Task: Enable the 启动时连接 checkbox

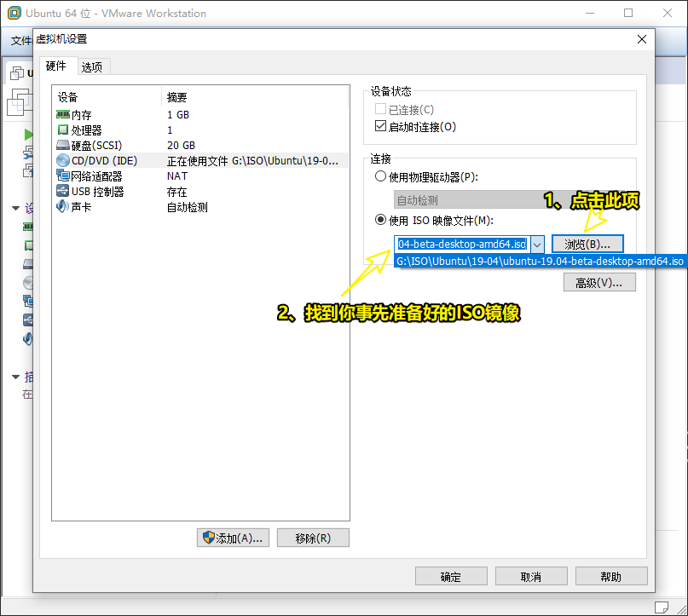Action: point(381,127)
